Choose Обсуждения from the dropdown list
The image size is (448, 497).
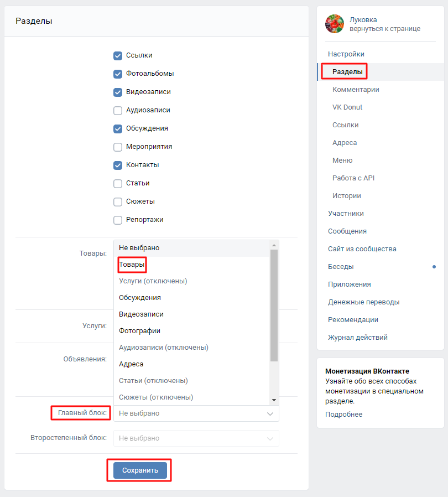tap(140, 298)
